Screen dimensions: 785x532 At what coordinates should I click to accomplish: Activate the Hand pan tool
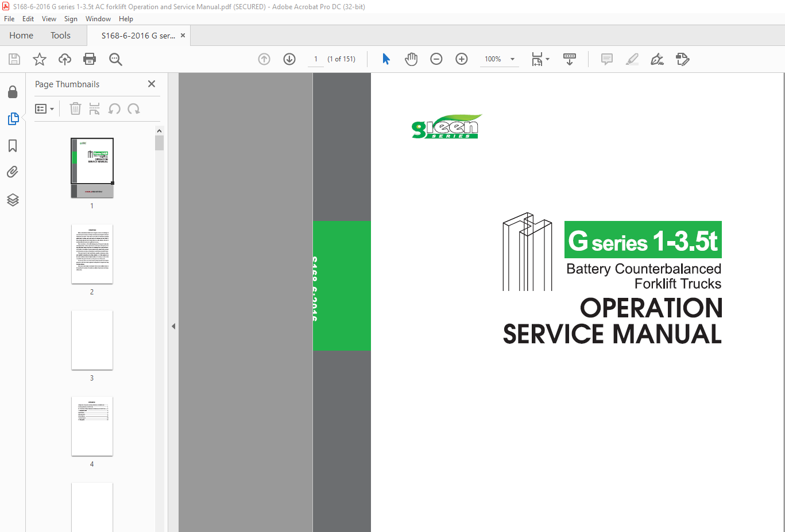pos(411,59)
